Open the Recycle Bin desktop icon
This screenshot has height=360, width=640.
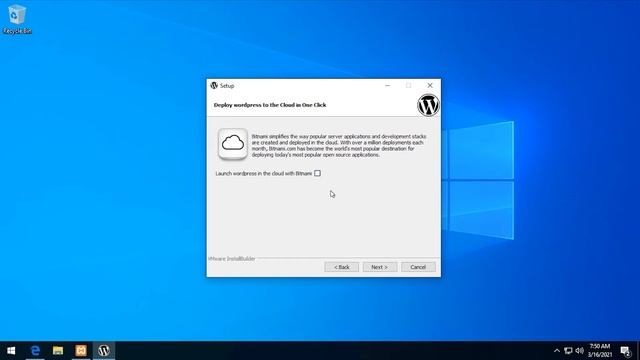tap(17, 19)
